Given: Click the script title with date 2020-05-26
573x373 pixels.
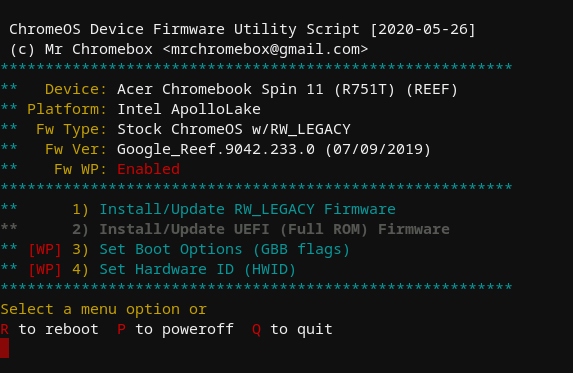Looking at the screenshot, I should tap(242, 30).
